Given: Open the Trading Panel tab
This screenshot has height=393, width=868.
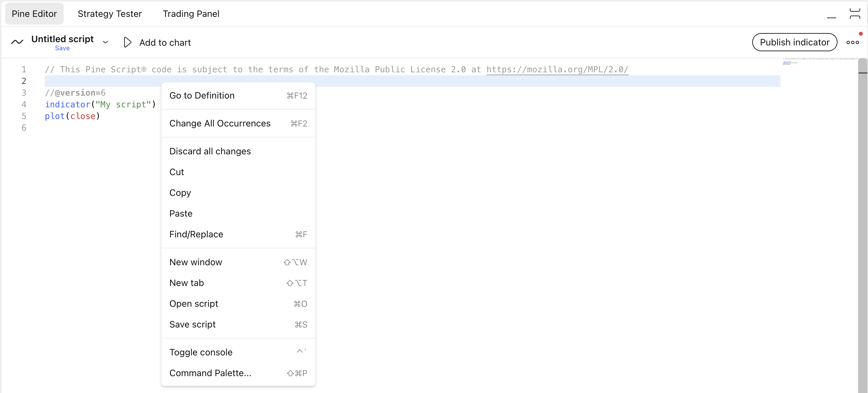Looking at the screenshot, I should tap(191, 14).
